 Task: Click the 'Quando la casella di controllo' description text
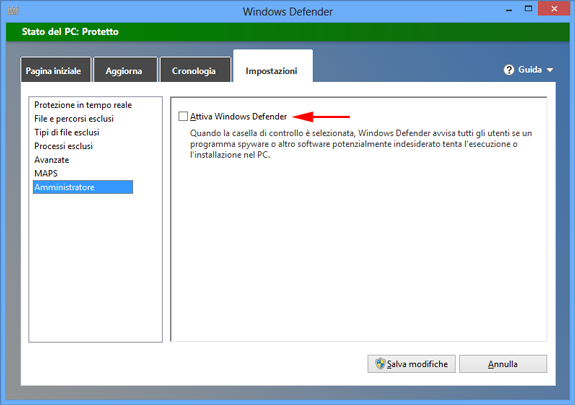(x=361, y=144)
